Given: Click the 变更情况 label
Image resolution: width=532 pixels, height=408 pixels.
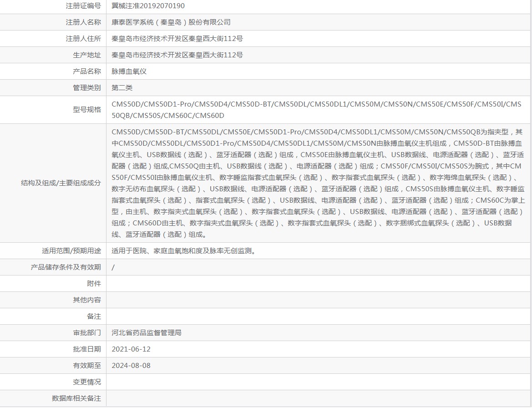Looking at the screenshot, I should pos(87,382).
